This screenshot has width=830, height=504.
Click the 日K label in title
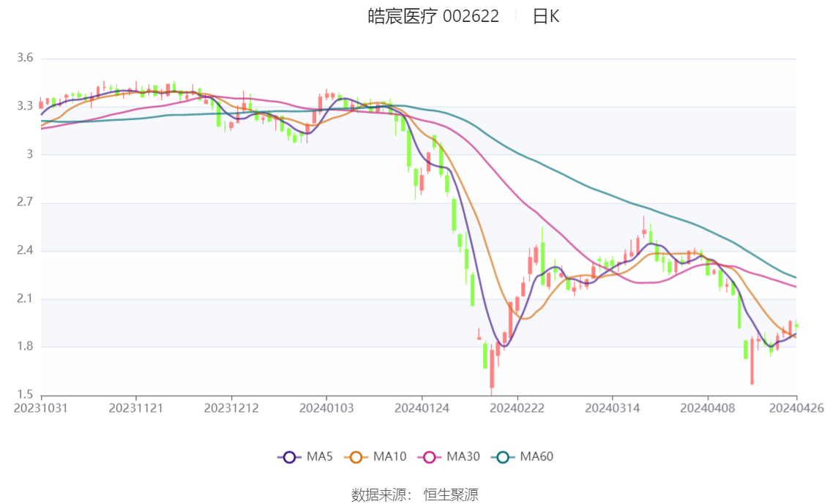point(546,16)
